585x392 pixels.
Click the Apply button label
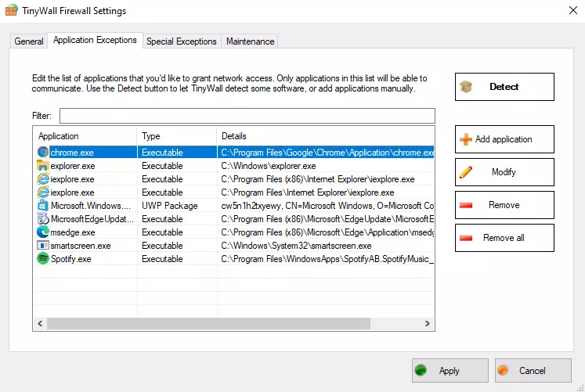tap(450, 371)
